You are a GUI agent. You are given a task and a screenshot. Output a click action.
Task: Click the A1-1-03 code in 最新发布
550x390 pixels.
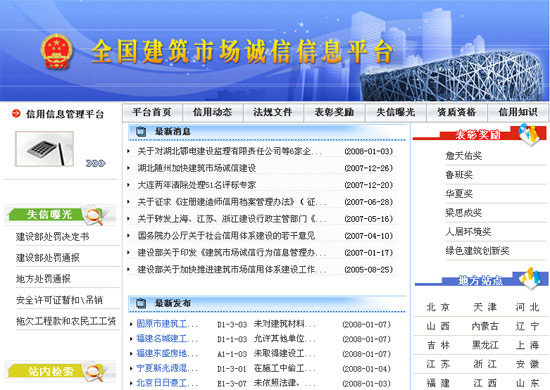tap(232, 354)
